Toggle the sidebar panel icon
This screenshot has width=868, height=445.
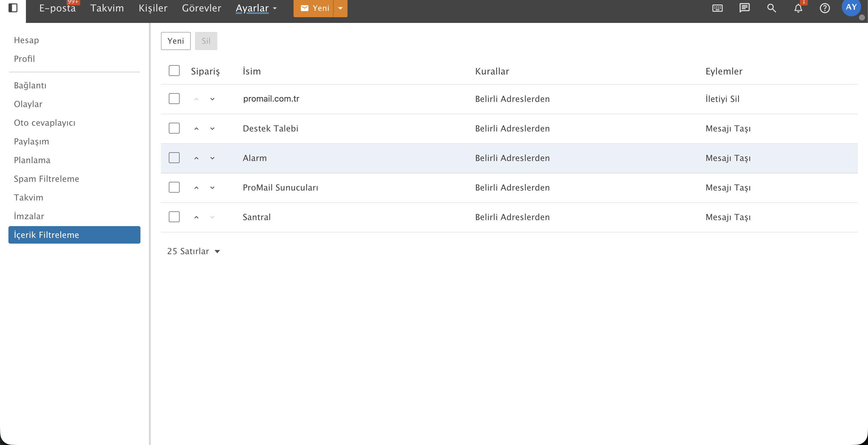click(13, 8)
